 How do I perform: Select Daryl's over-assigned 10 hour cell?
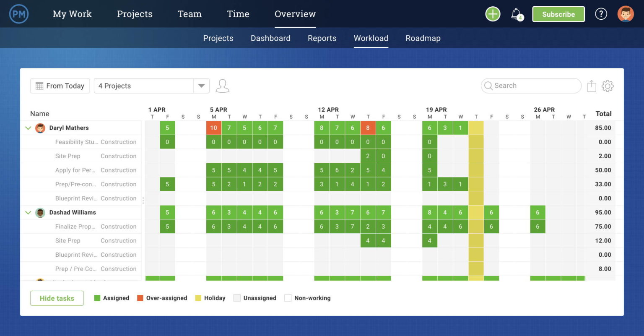(x=213, y=128)
